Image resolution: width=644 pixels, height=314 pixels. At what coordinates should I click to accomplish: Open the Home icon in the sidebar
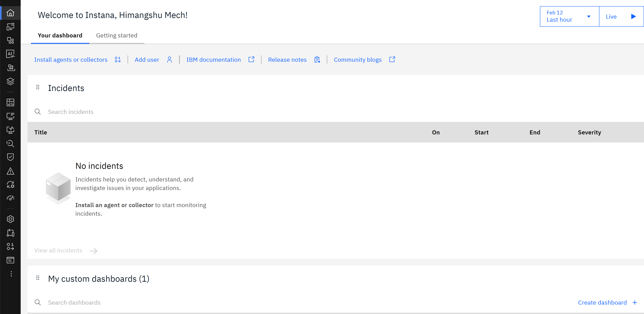click(x=10, y=13)
